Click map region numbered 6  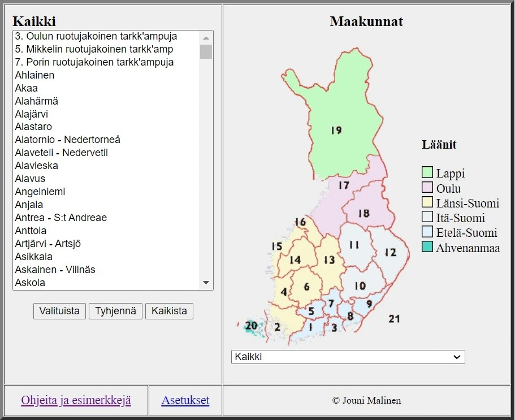click(306, 287)
